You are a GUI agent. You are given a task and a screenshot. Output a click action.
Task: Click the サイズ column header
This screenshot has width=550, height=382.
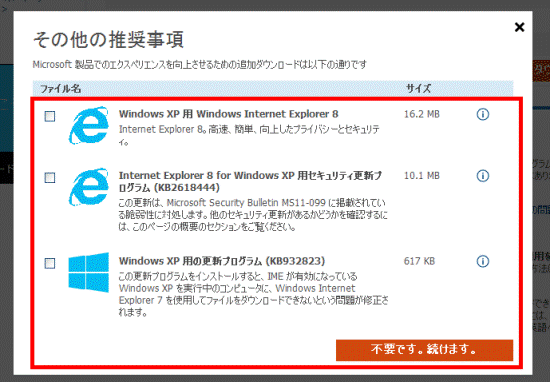(x=419, y=89)
